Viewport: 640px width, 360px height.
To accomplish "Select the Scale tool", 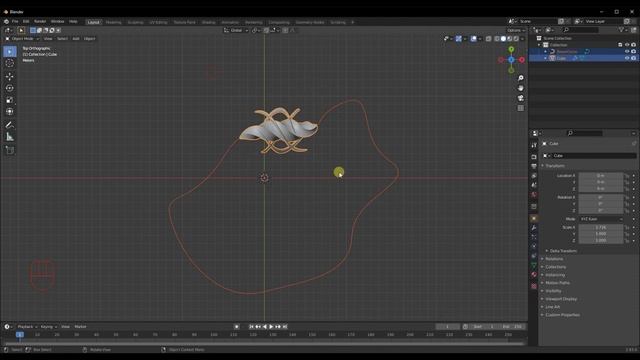I will point(10,100).
